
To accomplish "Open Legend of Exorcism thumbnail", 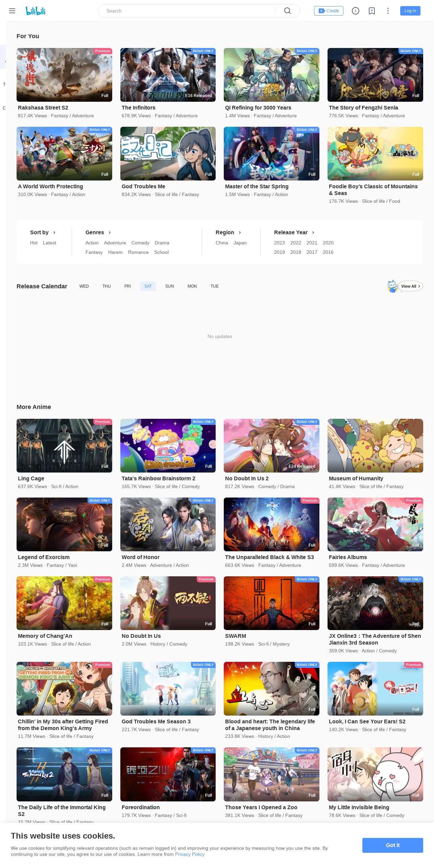I will point(64,524).
